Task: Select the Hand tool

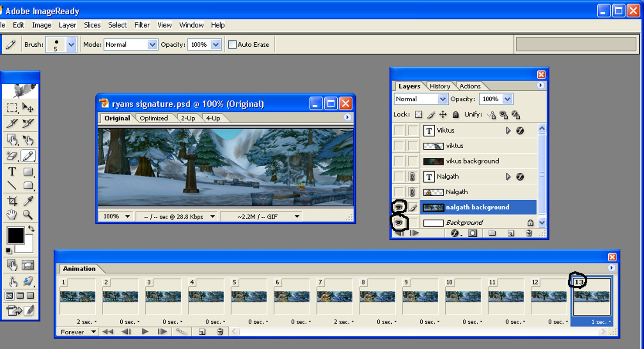Action: point(12,214)
